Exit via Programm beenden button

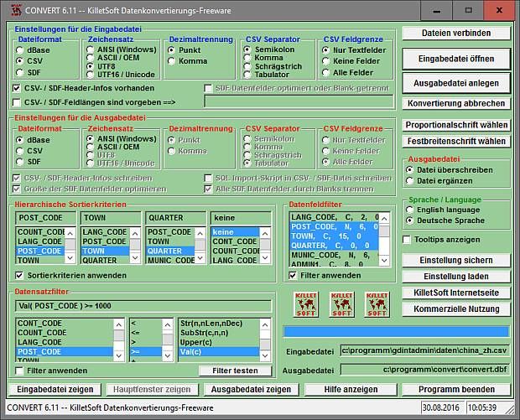click(456, 390)
